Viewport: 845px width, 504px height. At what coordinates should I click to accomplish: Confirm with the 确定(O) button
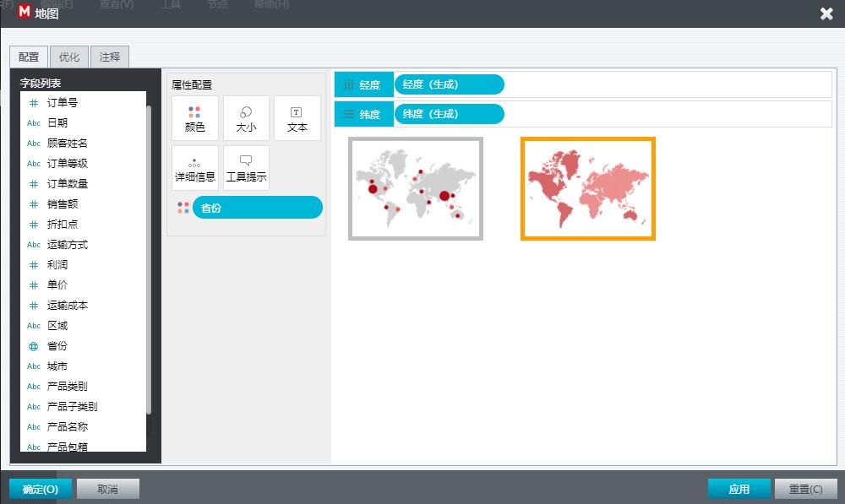point(41,490)
